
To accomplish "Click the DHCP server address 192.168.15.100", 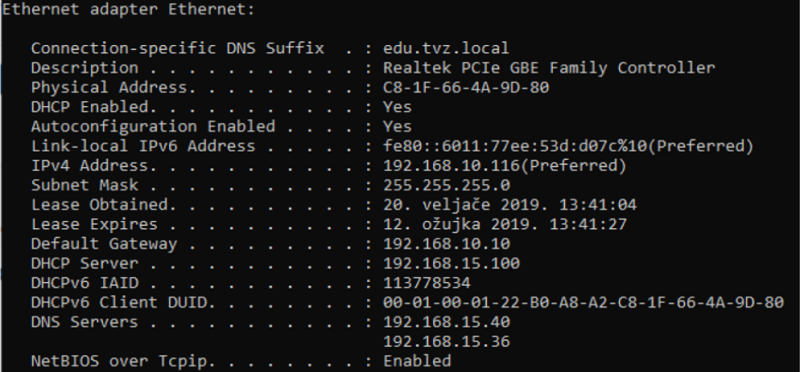I will (452, 264).
